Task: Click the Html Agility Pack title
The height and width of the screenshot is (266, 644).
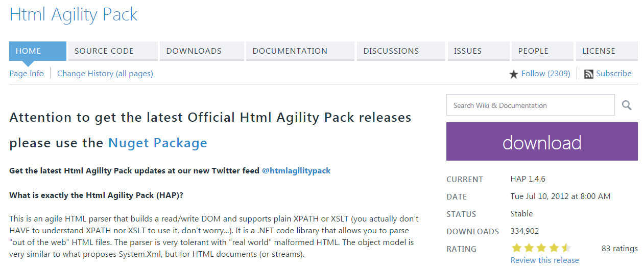Action: [x=74, y=14]
